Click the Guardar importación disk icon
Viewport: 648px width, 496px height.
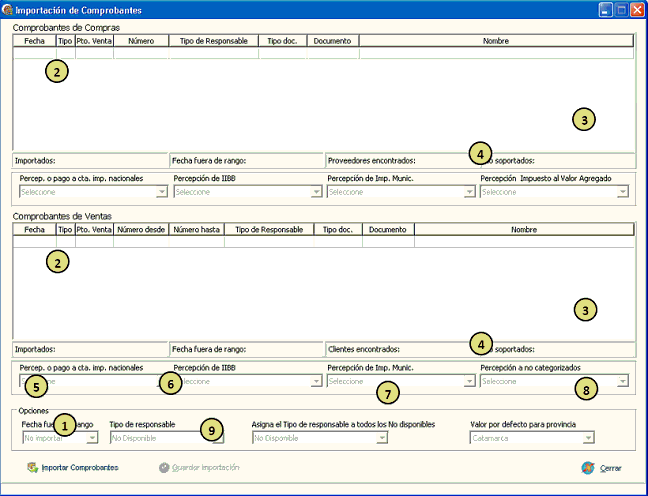coord(164,467)
